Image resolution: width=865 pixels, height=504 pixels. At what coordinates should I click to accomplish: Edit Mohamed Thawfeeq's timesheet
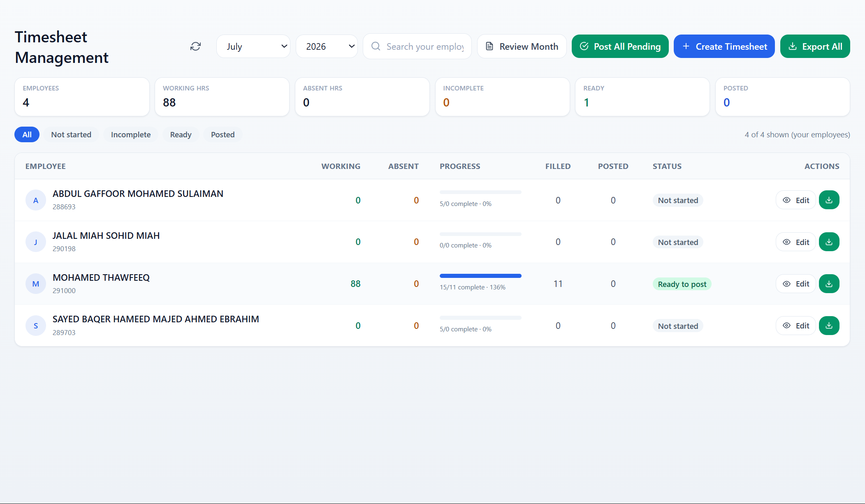pyautogui.click(x=796, y=284)
